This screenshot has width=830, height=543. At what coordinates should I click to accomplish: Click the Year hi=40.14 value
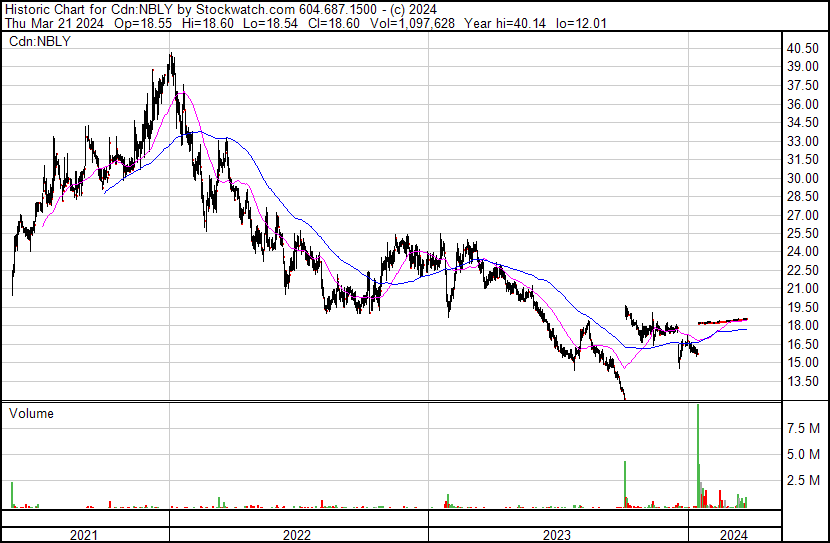click(x=504, y=23)
